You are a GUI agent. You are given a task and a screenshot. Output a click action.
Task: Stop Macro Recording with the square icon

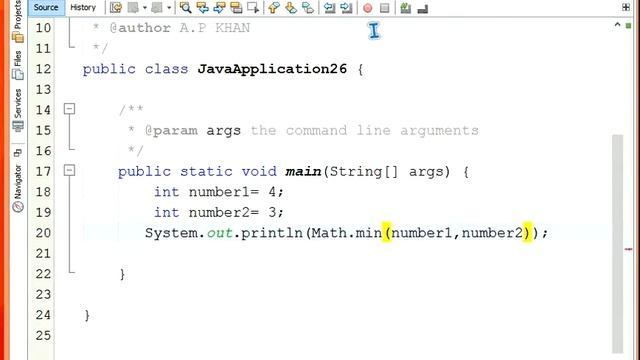(x=384, y=8)
